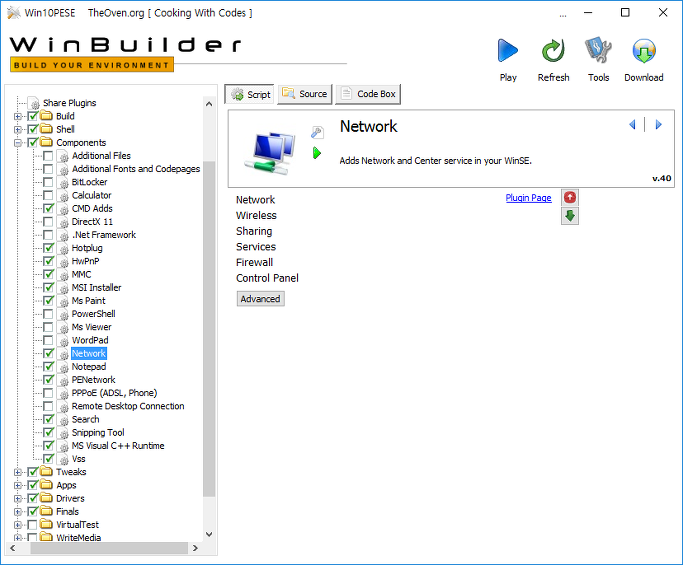Switch to the Code Box tab
The height and width of the screenshot is (565, 683).
pos(368,94)
